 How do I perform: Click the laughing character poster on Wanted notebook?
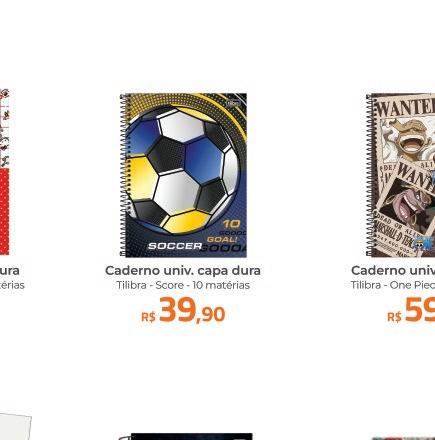click(x=410, y=140)
